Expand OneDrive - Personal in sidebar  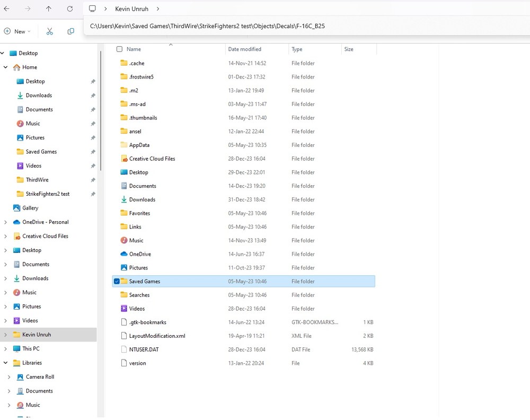tap(5, 222)
